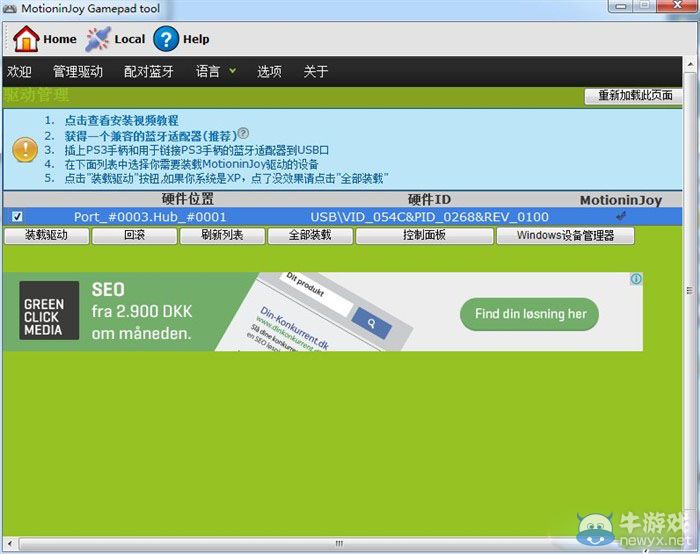
Task: Click the 重新加载此页面 reload button
Action: (635, 95)
